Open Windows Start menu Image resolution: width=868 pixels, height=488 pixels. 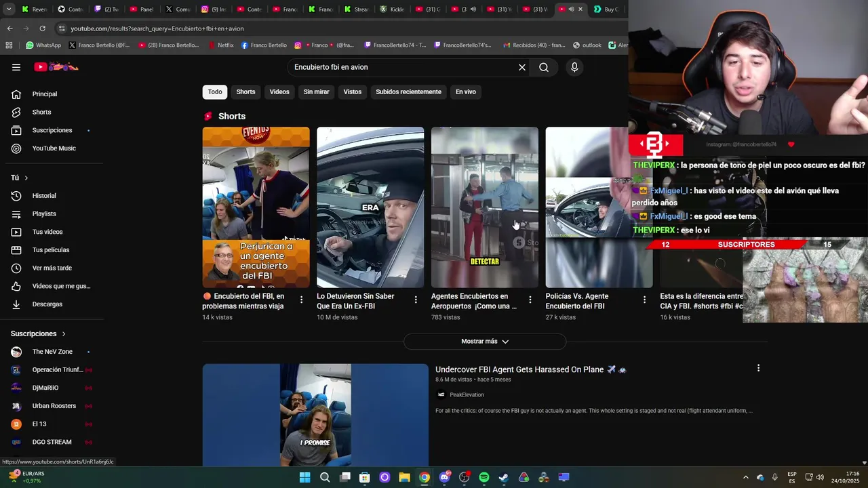point(305,477)
